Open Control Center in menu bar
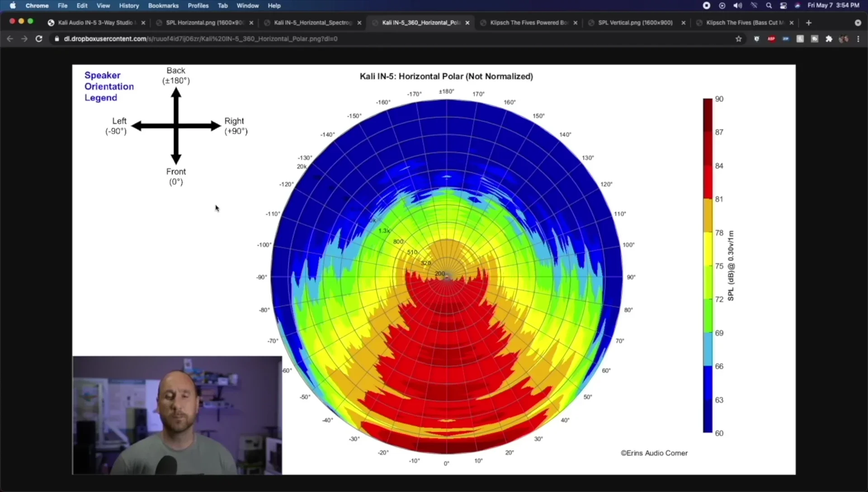868x492 pixels. coord(783,5)
